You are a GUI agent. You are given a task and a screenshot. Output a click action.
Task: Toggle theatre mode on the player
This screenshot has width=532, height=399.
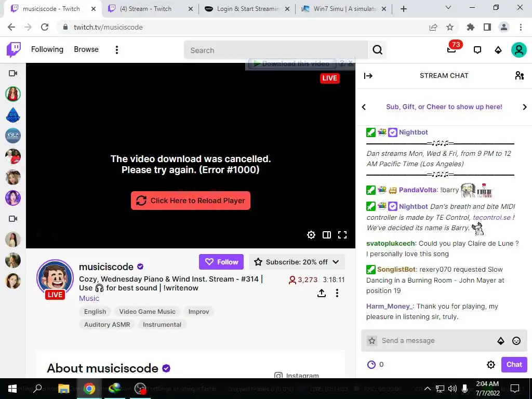pyautogui.click(x=326, y=235)
